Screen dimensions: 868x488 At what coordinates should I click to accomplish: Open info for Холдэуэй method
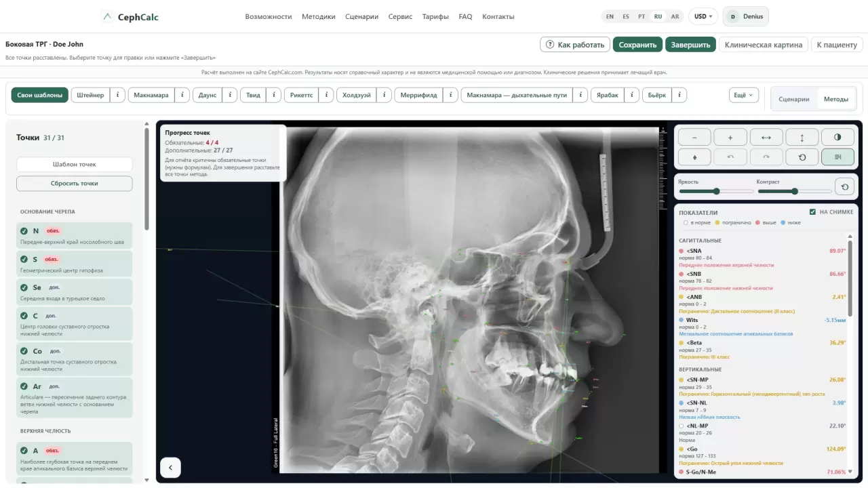click(x=384, y=95)
